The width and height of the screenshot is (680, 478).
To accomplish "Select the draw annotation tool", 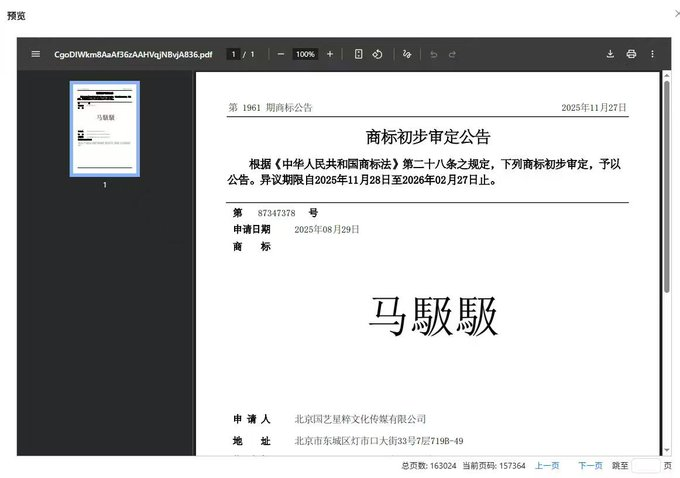I will coord(407,54).
